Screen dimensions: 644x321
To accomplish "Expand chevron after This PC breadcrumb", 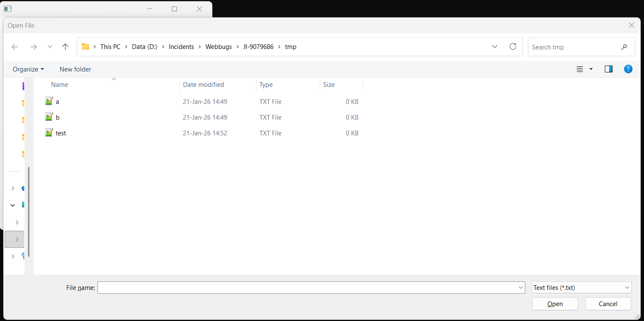I will click(126, 47).
